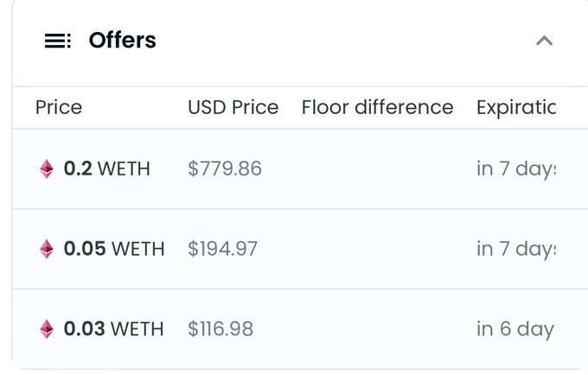Click the first 'in 7 days' expiration
The height and width of the screenshot is (375, 588).
pos(515,169)
